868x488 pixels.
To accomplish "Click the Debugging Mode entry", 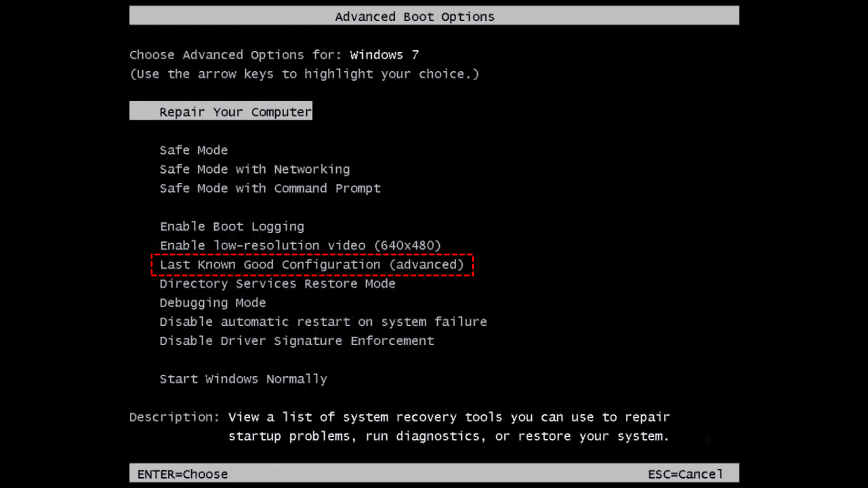I will 212,303.
